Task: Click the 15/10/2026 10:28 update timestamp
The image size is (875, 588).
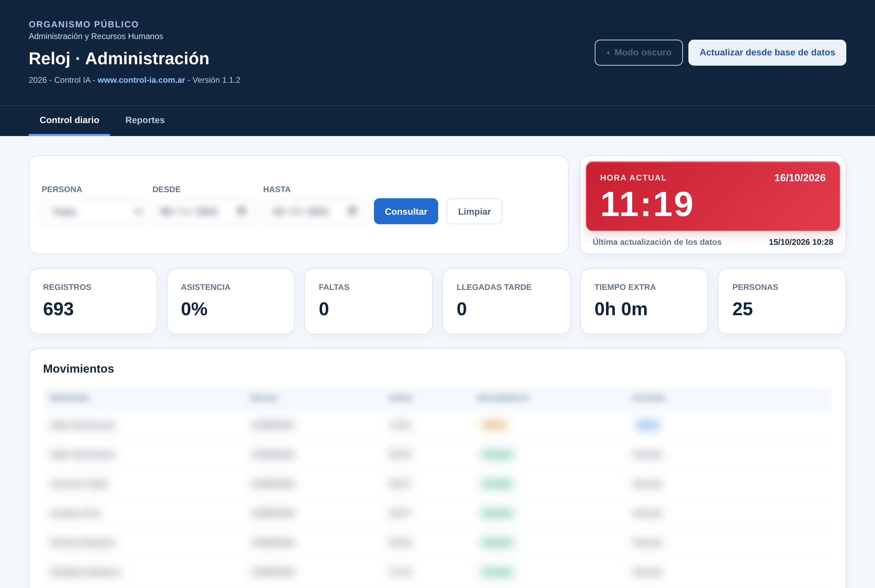Action: (800, 242)
